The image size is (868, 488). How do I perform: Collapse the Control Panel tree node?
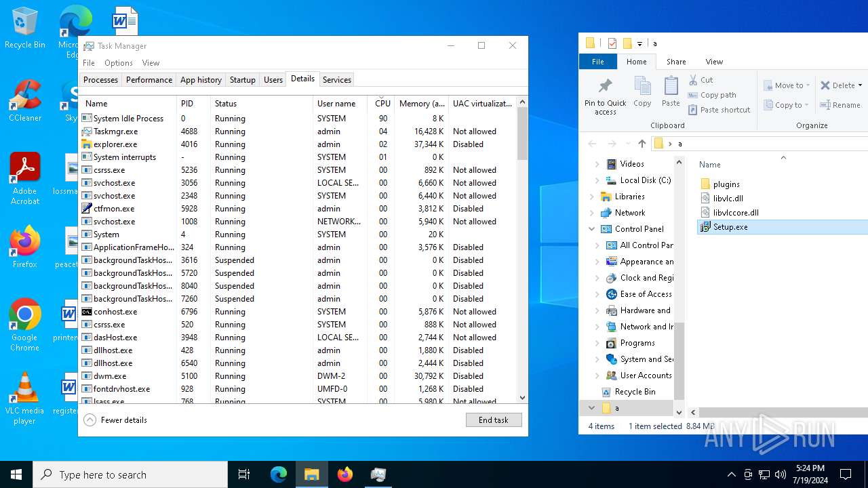tap(592, 229)
